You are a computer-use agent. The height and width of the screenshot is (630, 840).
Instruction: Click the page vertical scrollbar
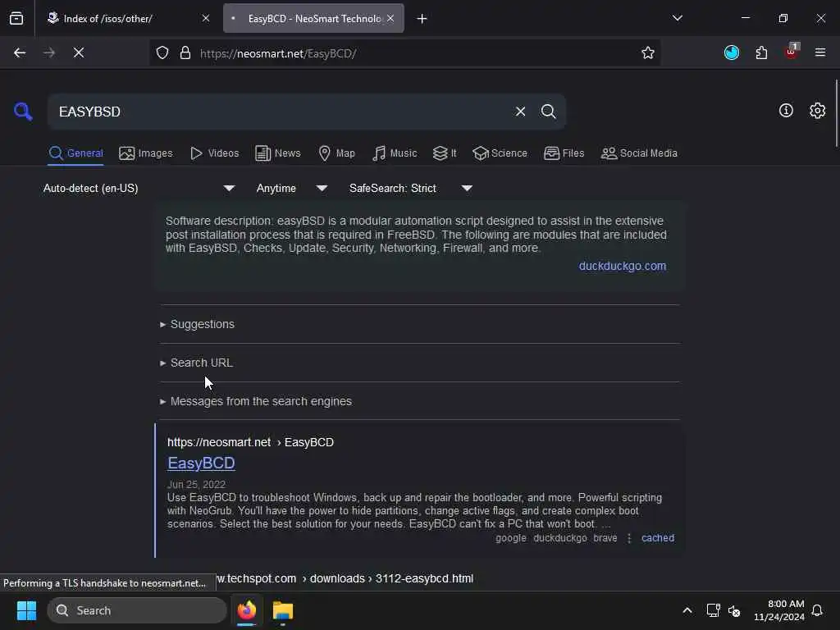tap(836, 112)
